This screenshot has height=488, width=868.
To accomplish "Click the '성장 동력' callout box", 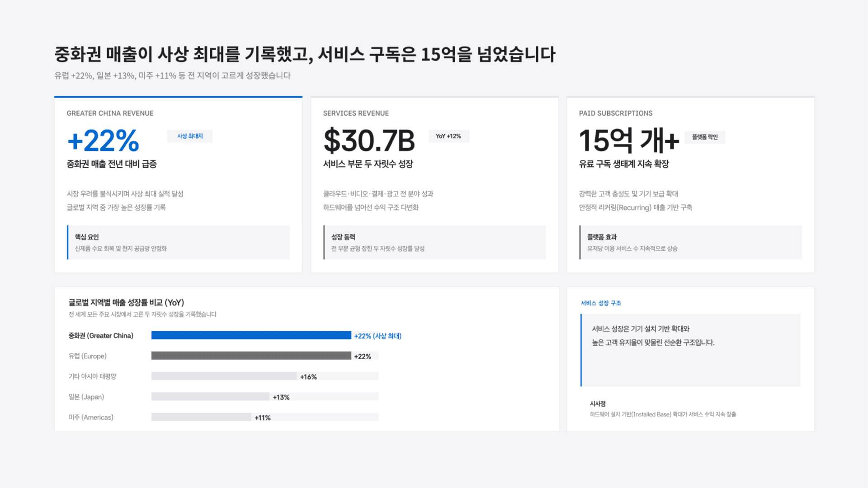I will pyautogui.click(x=434, y=243).
